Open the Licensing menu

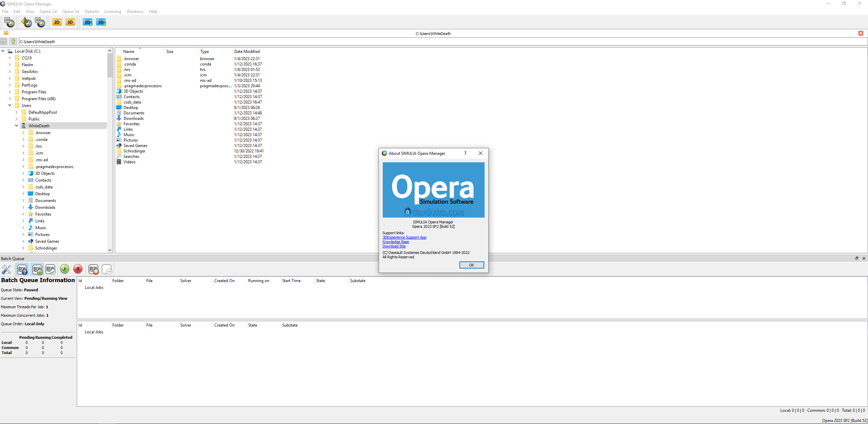tap(112, 11)
